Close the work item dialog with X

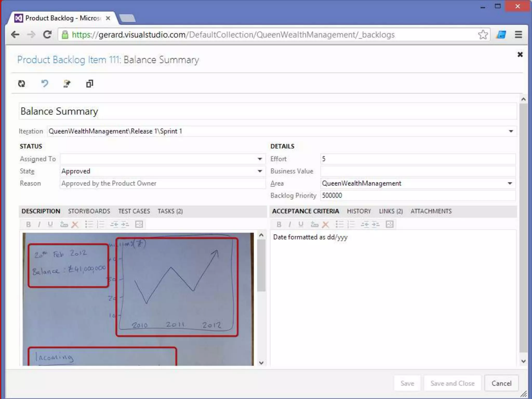(x=520, y=55)
